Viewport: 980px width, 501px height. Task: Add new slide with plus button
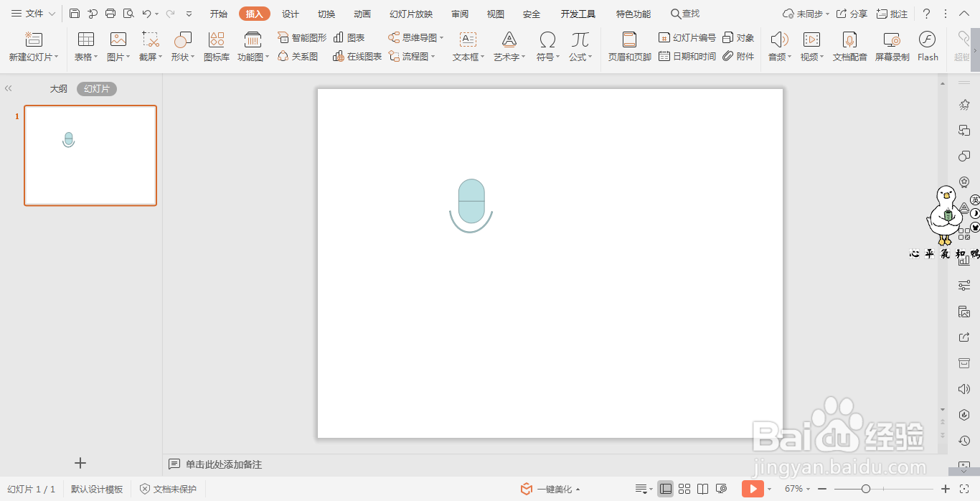click(x=80, y=463)
